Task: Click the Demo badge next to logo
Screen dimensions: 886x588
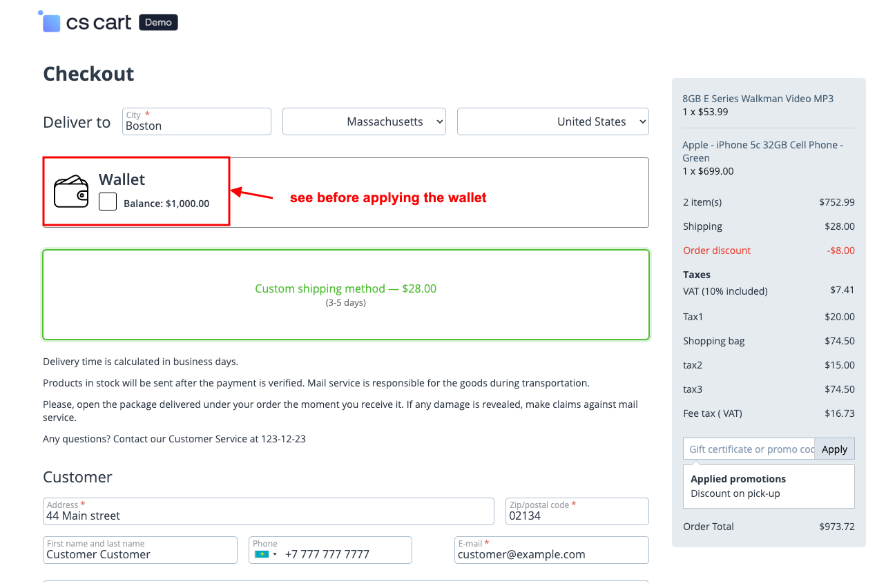Action: point(158,22)
